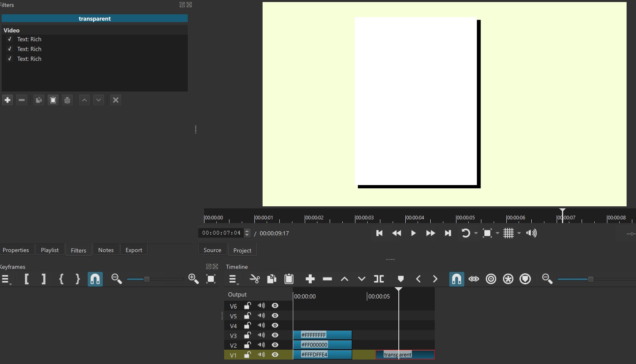Toggle timeline snapping magnet button
Viewport: 636px width, 364px height.
[456, 279]
